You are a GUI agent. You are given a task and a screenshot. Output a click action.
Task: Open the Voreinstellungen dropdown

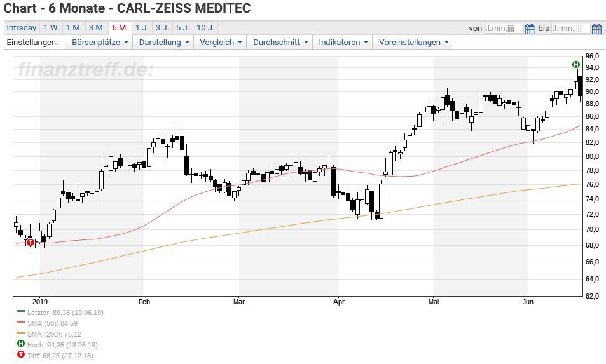413,42
